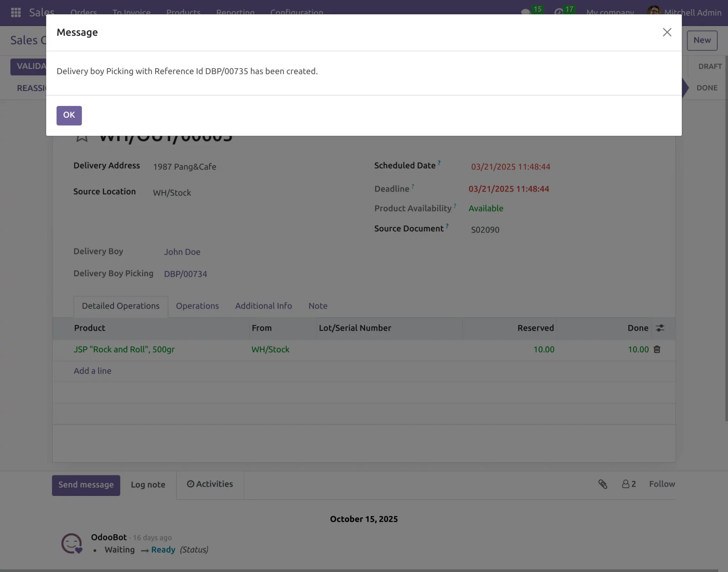Open the conversations icon with badge 15

tap(526, 12)
